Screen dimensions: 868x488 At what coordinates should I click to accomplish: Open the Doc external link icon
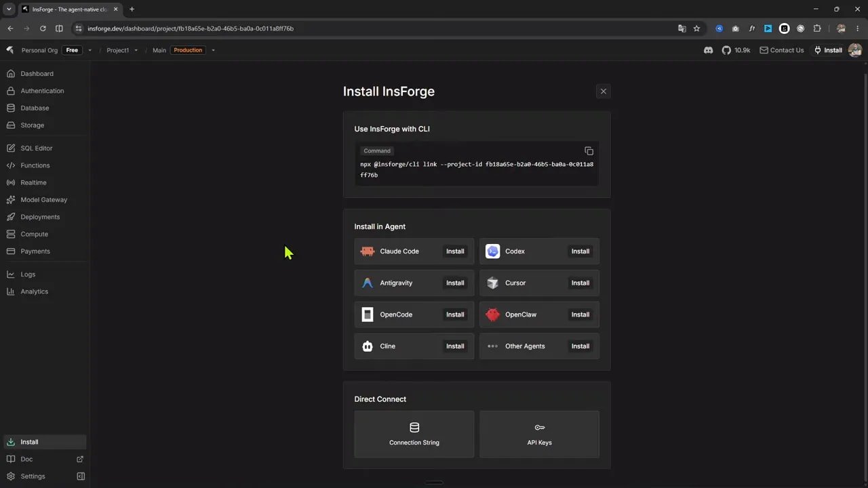tap(80, 459)
